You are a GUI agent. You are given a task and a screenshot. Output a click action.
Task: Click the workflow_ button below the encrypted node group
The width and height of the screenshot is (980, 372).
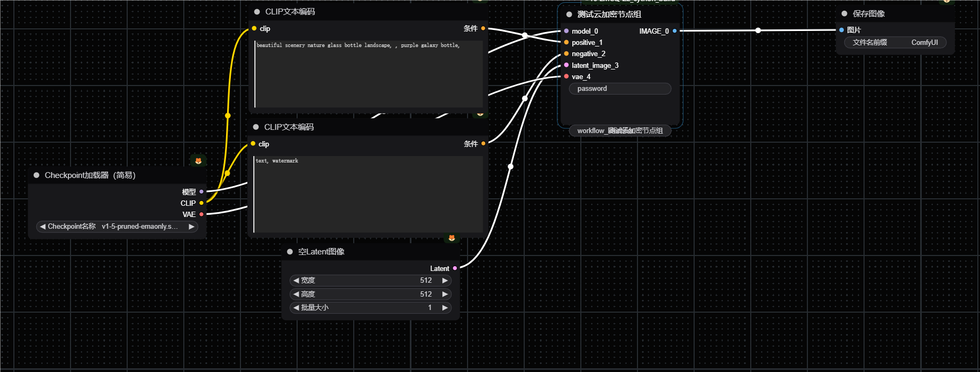(620, 131)
